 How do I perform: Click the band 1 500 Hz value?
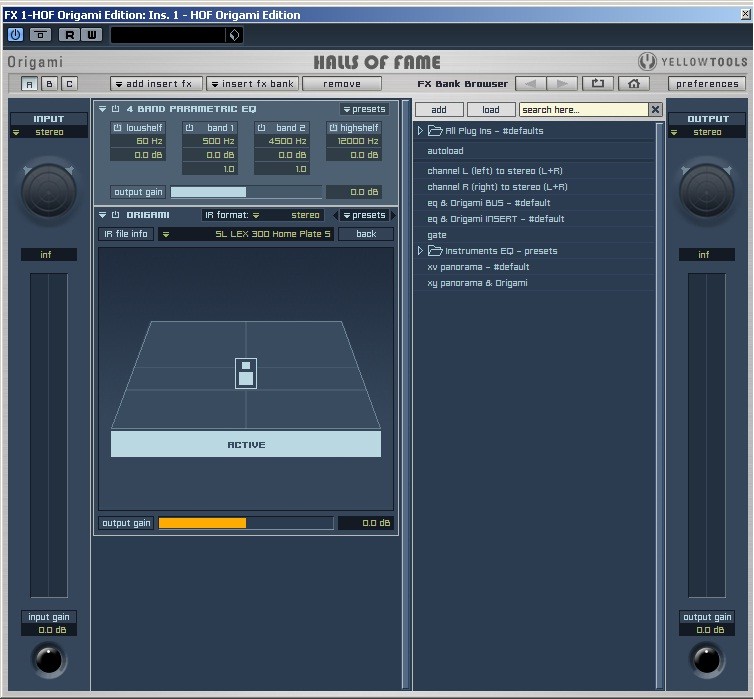(x=210, y=141)
